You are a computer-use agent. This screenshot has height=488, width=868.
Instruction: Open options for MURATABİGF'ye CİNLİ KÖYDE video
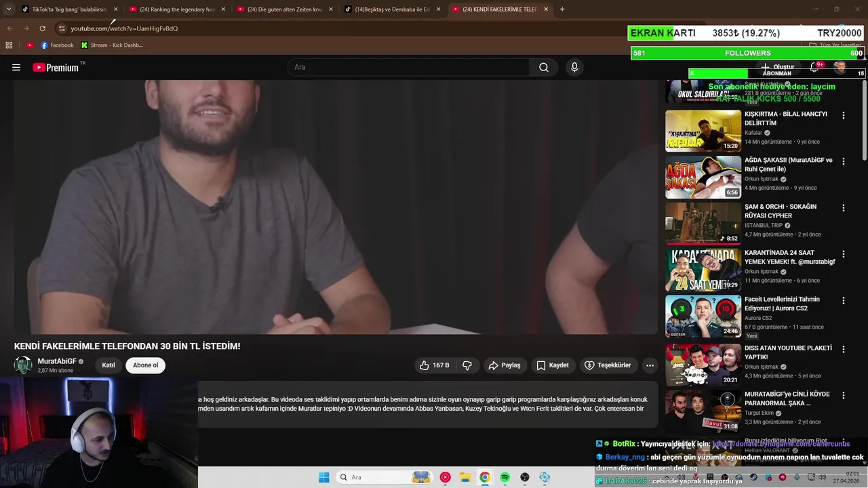coord(844,395)
